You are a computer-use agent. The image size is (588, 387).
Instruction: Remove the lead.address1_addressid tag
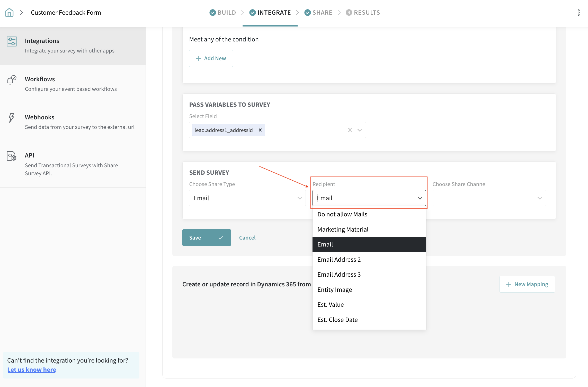[260, 130]
